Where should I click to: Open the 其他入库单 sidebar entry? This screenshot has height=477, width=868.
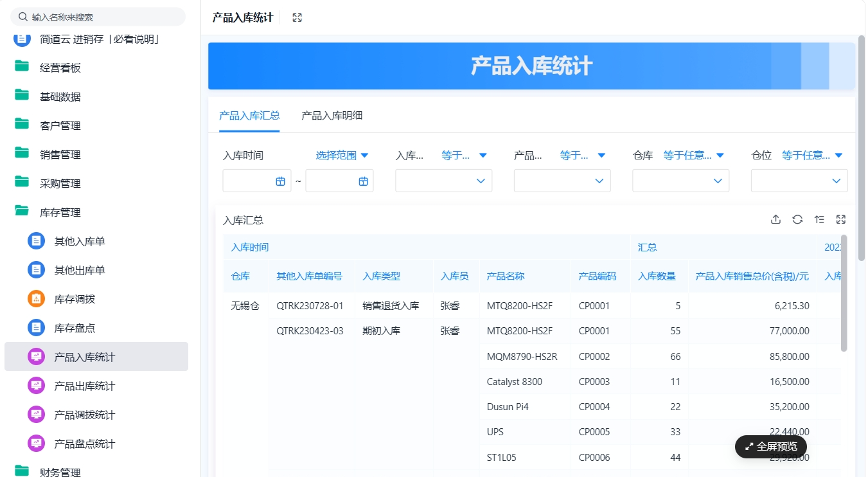96,241
